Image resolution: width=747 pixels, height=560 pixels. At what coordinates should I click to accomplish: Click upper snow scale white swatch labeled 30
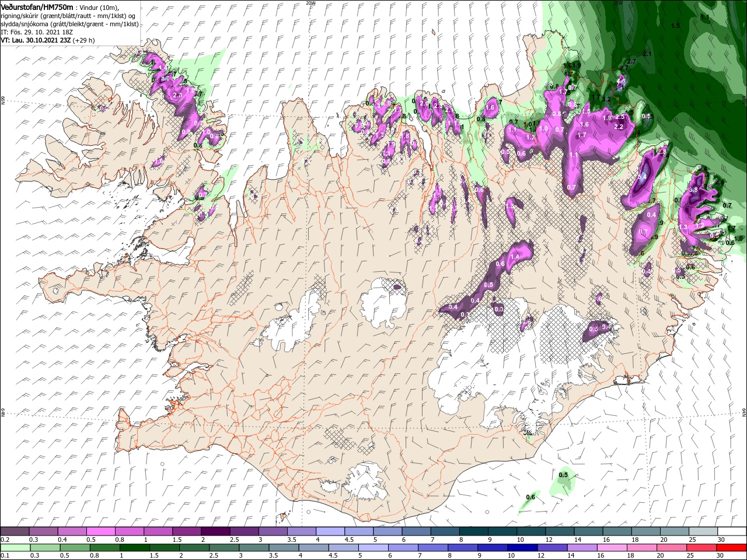click(x=731, y=531)
